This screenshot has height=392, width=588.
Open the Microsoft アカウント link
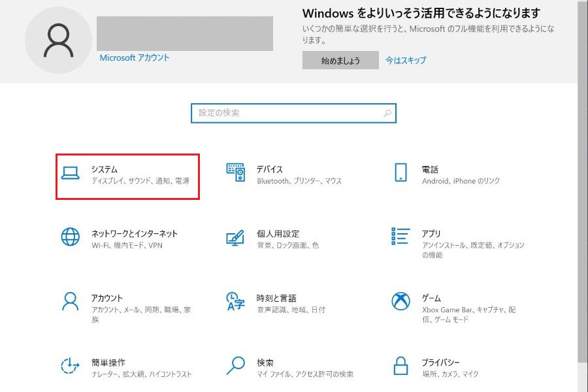[135, 57]
